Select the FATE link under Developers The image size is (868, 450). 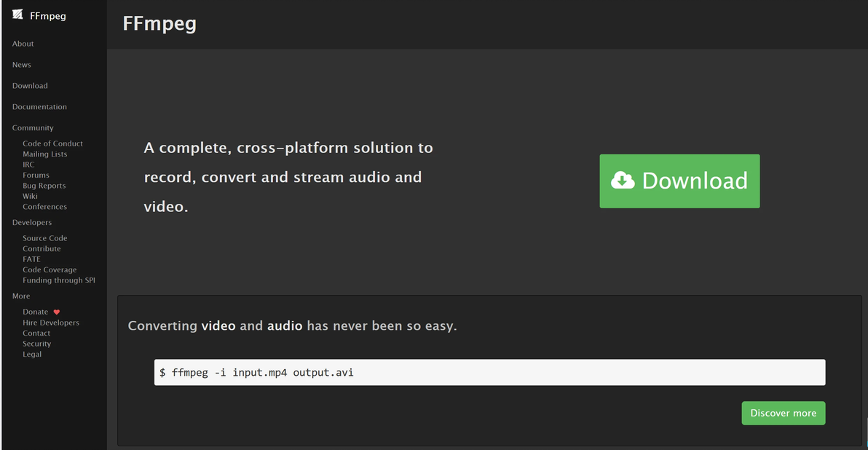(x=31, y=259)
